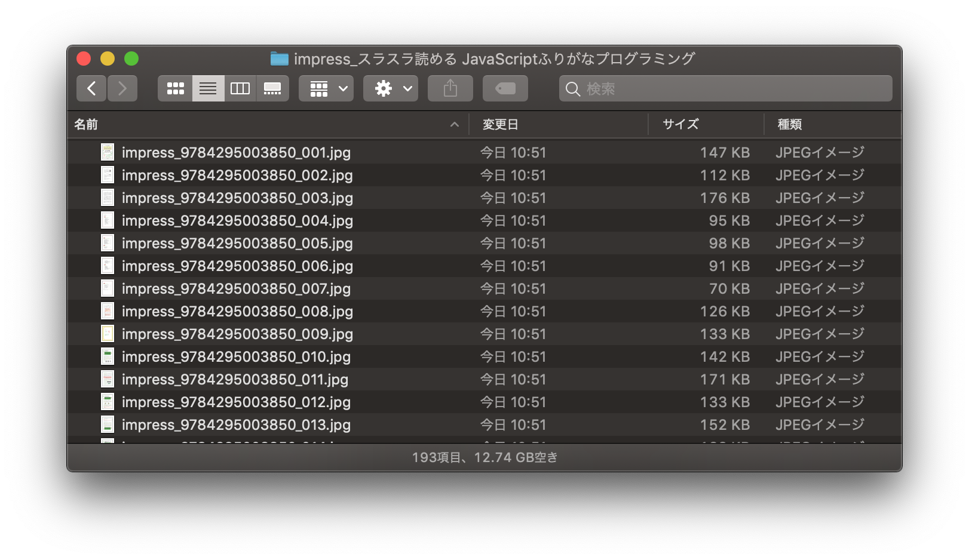Zoom the window with the green button
This screenshot has width=969, height=560.
[x=131, y=59]
